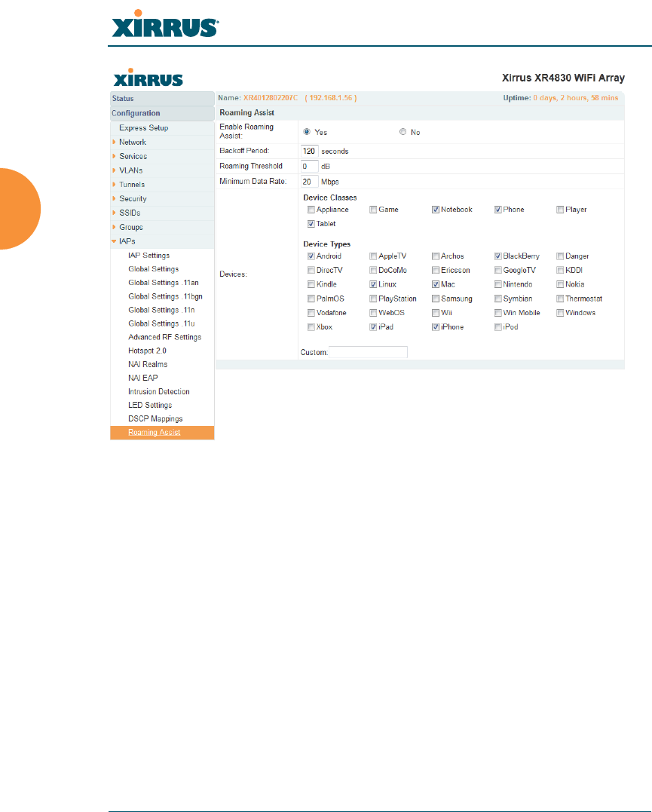The width and height of the screenshot is (652, 812).
Task: Open the Configuration section
Action: pyautogui.click(x=162, y=113)
